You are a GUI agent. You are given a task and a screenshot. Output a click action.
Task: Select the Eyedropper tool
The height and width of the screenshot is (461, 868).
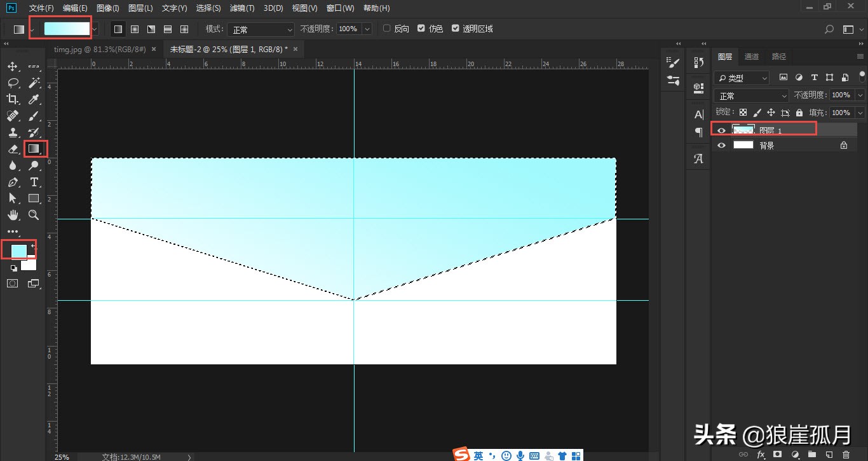click(34, 99)
